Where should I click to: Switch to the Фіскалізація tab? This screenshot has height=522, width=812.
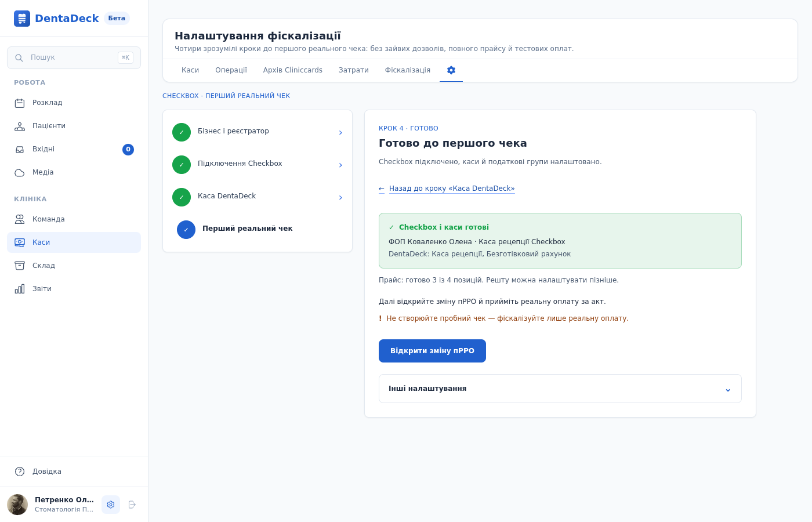tap(408, 70)
